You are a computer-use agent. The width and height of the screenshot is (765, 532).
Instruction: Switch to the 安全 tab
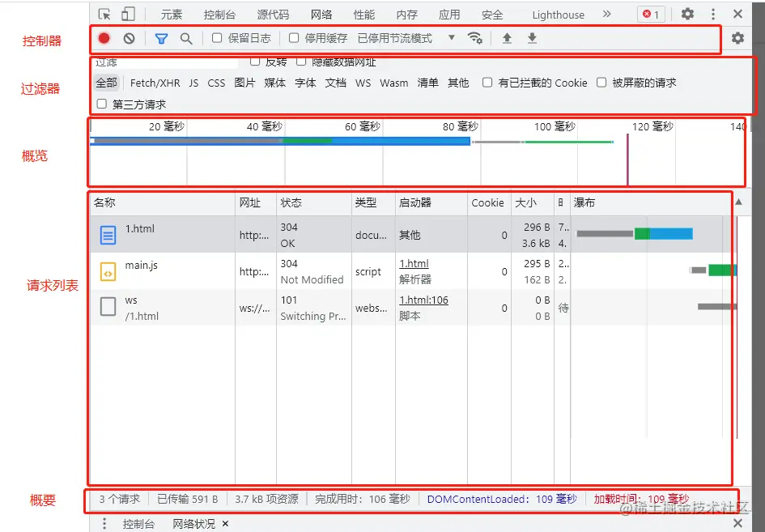point(492,15)
